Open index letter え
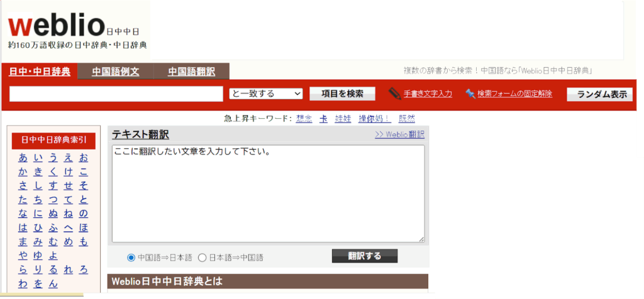 pyautogui.click(x=68, y=158)
